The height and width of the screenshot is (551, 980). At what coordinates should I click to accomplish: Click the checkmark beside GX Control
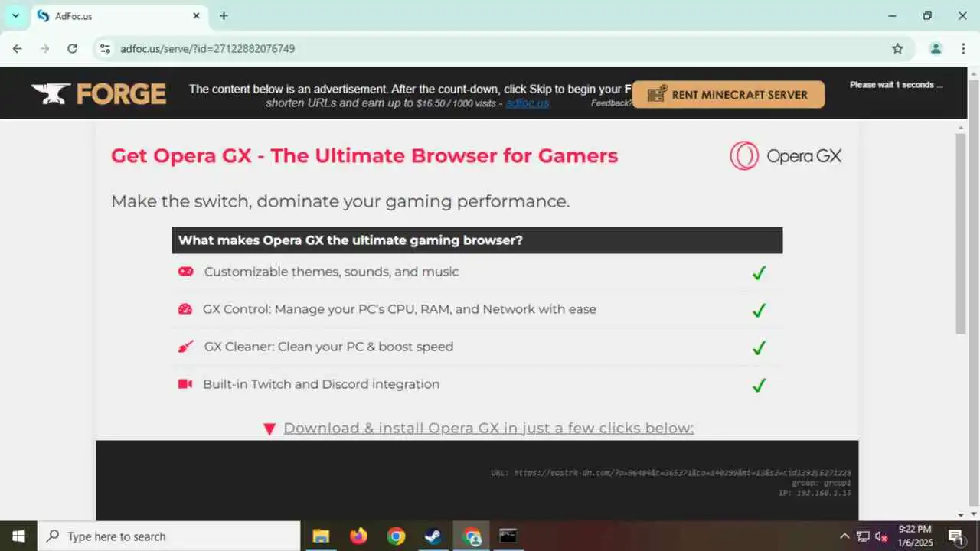759,310
